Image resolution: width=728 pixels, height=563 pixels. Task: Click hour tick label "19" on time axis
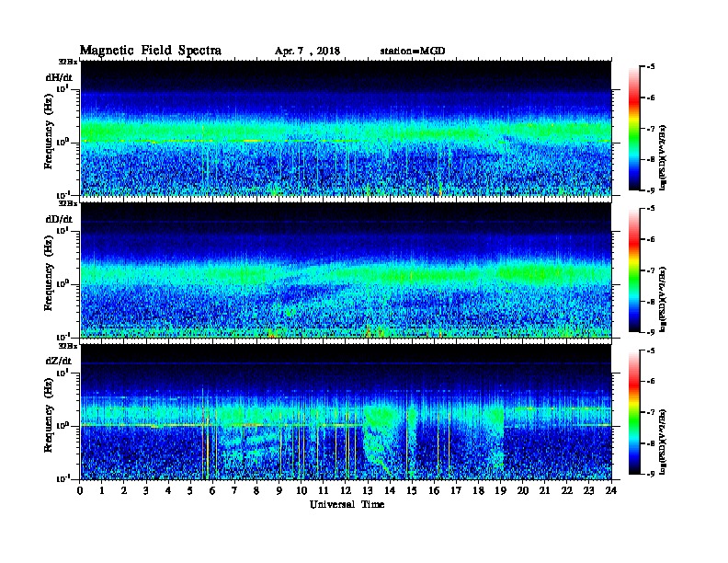tap(500, 490)
